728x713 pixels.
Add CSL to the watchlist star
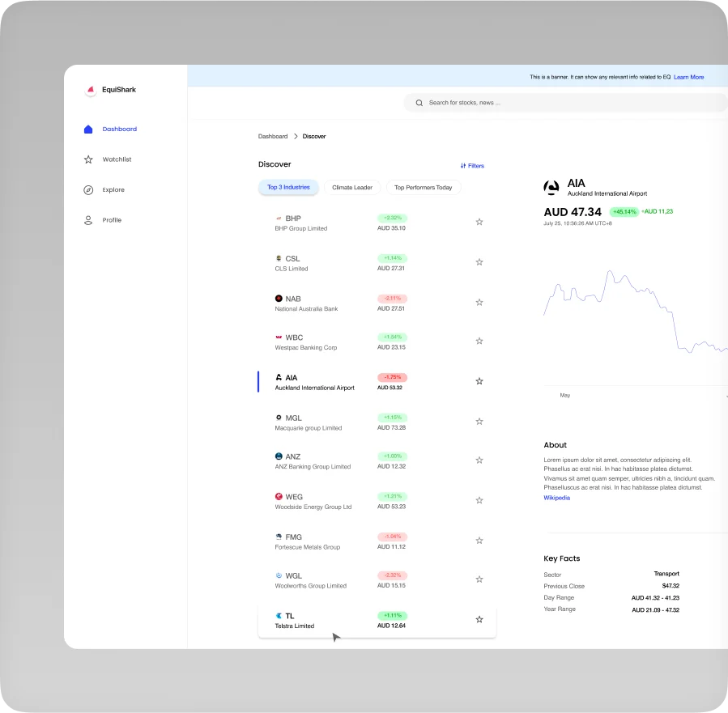pyautogui.click(x=479, y=262)
